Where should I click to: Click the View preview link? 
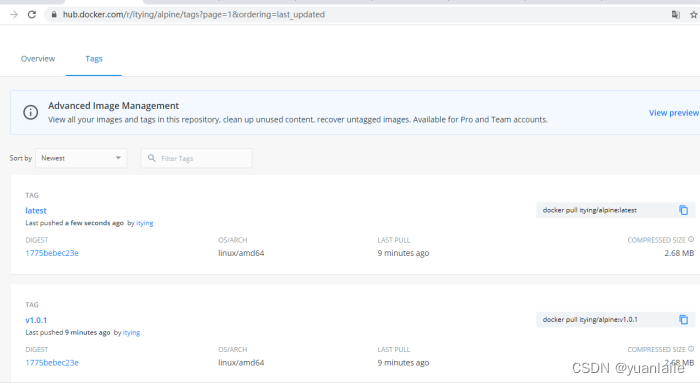click(x=674, y=113)
